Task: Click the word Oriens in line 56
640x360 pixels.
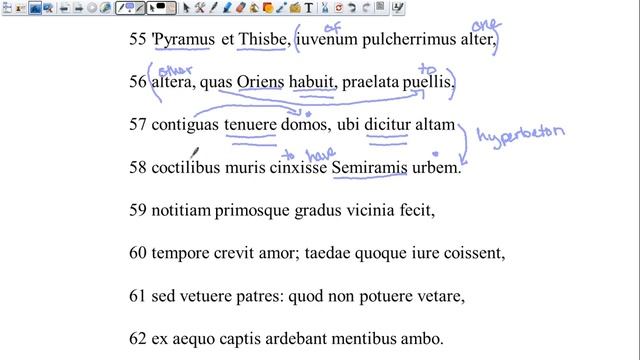Action: coord(260,82)
